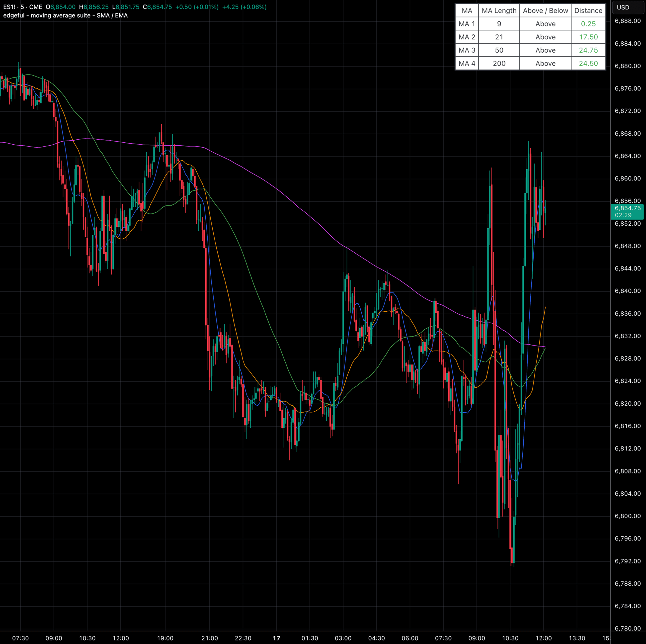Screen dimensions: 646x644
Task: Open symbol search via the ES1! ticker
Action: pos(10,7)
